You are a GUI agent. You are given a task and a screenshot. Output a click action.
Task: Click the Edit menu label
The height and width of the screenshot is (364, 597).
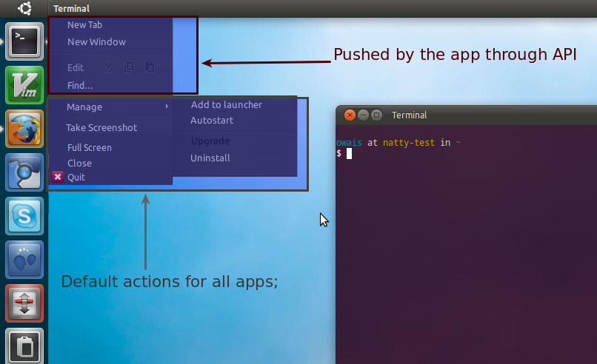click(76, 68)
